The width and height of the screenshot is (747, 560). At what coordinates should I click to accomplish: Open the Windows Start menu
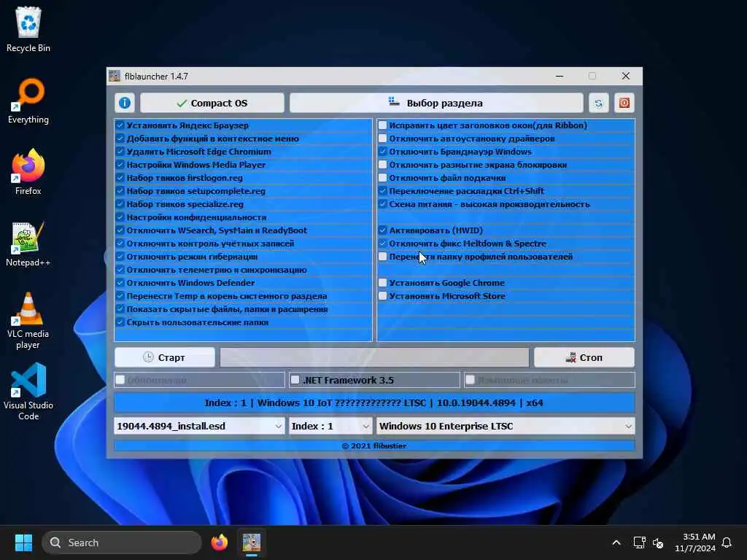pos(23,542)
